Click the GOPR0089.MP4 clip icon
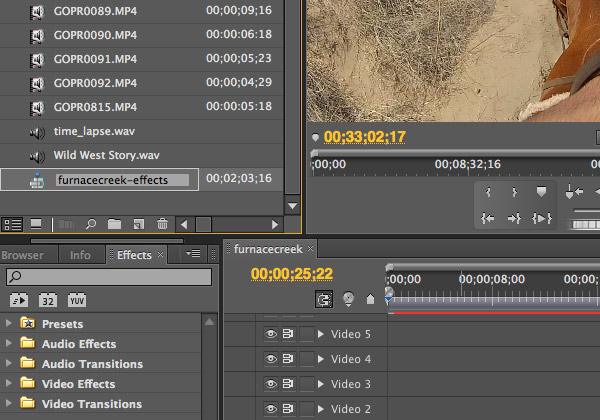This screenshot has width=600, height=420. (37, 11)
